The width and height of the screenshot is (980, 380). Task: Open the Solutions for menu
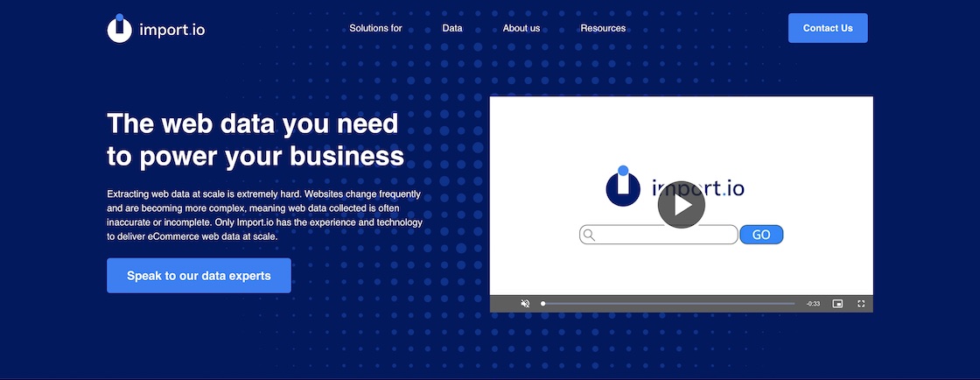(x=375, y=28)
